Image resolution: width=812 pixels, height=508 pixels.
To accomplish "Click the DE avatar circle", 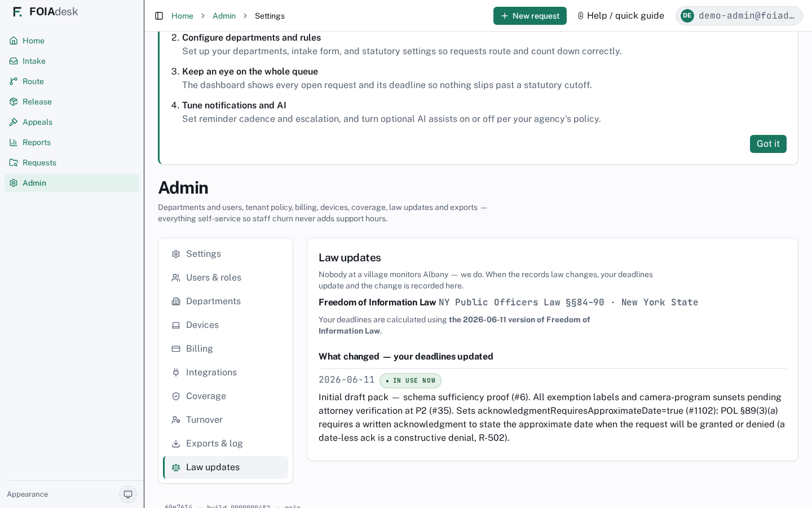I will pos(687,16).
